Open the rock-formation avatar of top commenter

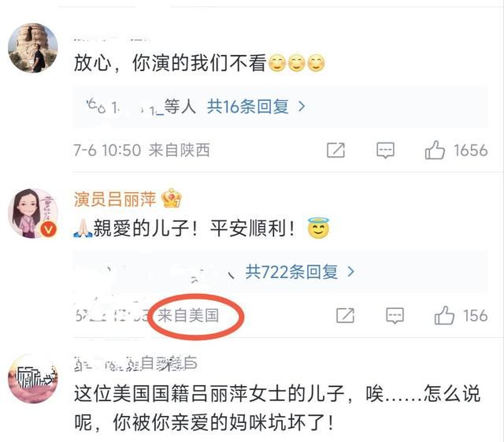(x=33, y=48)
